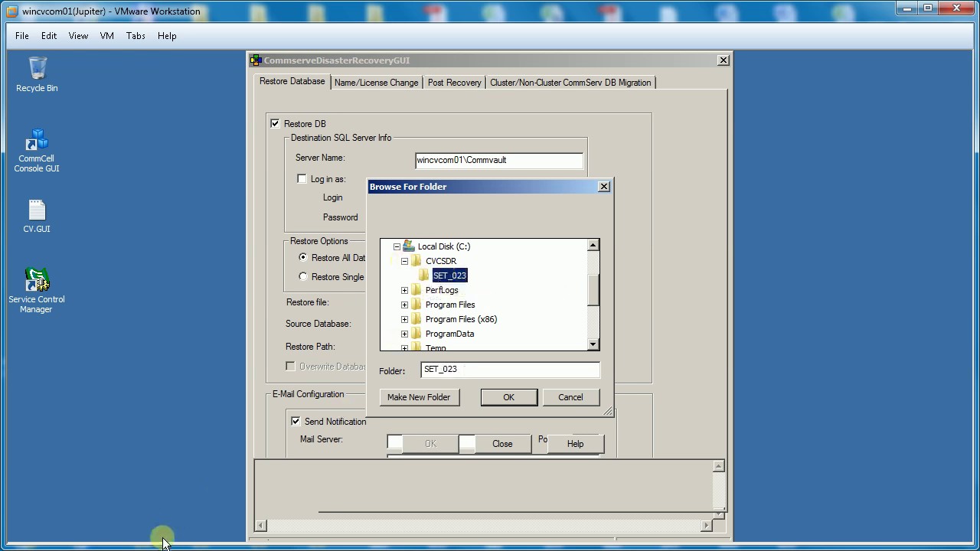980x551 pixels.
Task: Launch CommCell Console GUI desktop icon
Action: [37, 151]
